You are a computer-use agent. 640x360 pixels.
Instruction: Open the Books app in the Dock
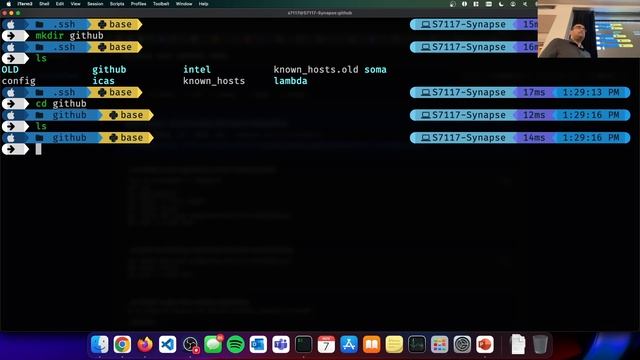tap(371, 344)
